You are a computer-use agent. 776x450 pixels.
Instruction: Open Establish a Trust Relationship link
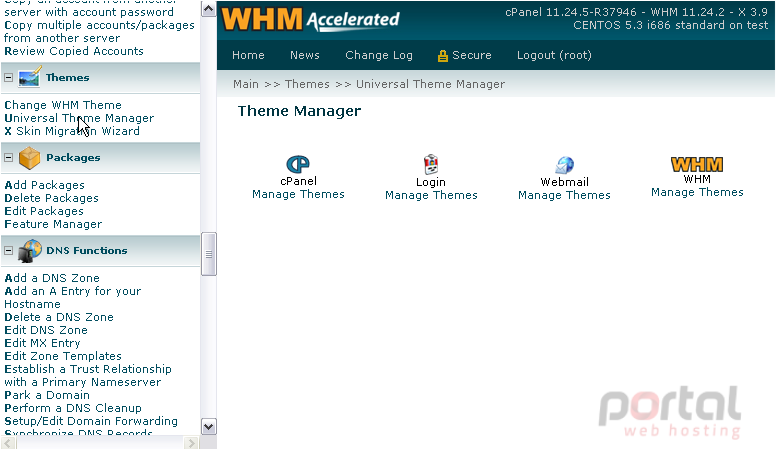(x=88, y=376)
